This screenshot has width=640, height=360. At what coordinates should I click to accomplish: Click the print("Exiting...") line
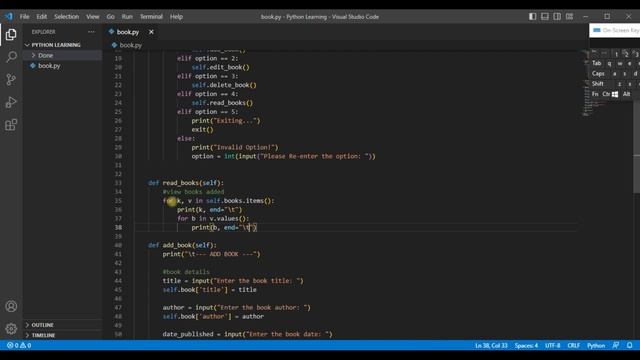(x=226, y=121)
